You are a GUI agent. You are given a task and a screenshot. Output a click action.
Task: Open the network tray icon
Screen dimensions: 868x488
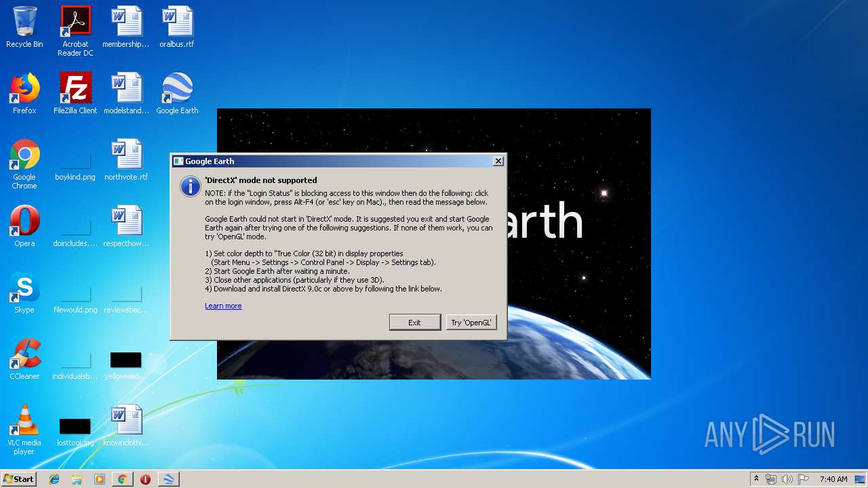tap(771, 479)
